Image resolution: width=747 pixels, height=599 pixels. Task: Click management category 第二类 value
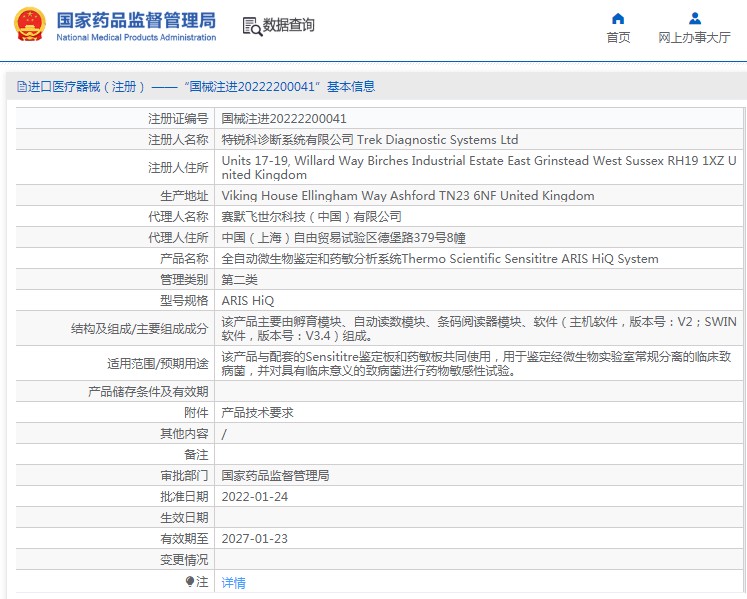tap(239, 279)
